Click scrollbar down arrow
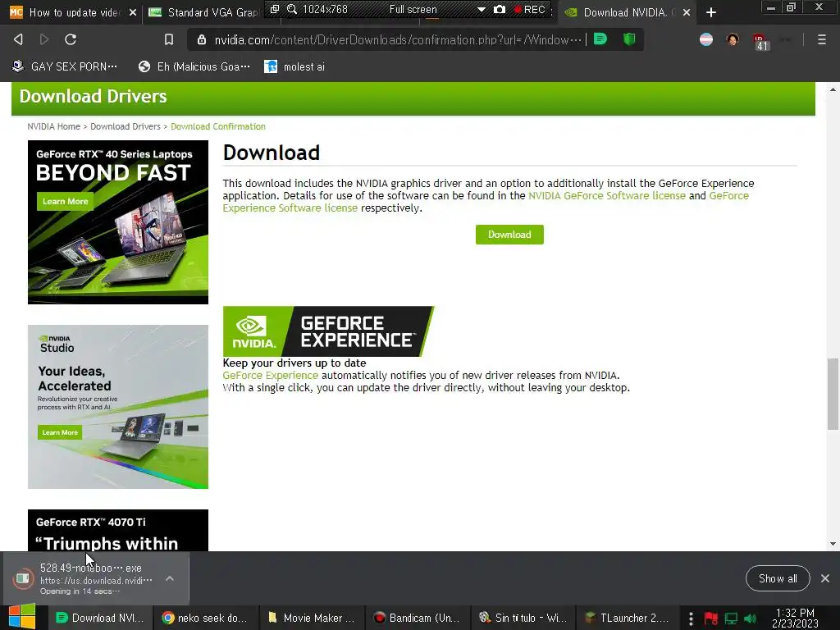This screenshot has height=630, width=840. 833,544
